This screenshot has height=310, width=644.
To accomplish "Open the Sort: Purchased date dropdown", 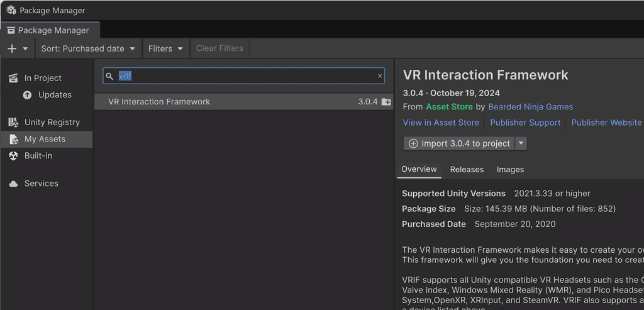I will (x=88, y=48).
